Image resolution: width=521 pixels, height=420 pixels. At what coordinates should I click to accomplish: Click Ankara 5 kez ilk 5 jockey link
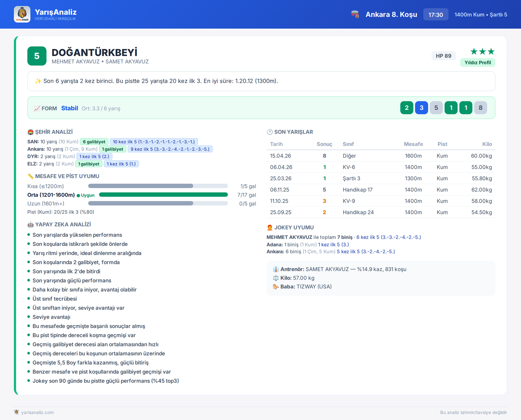(x=366, y=252)
